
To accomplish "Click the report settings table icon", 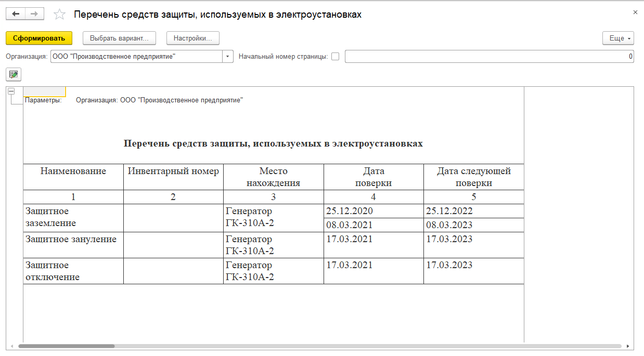I will 14,75.
